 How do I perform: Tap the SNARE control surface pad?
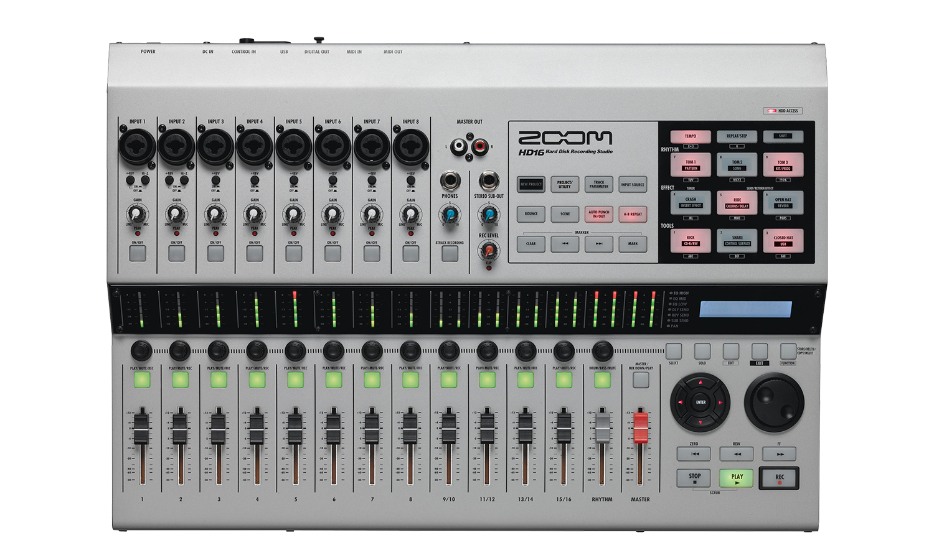pos(737,241)
